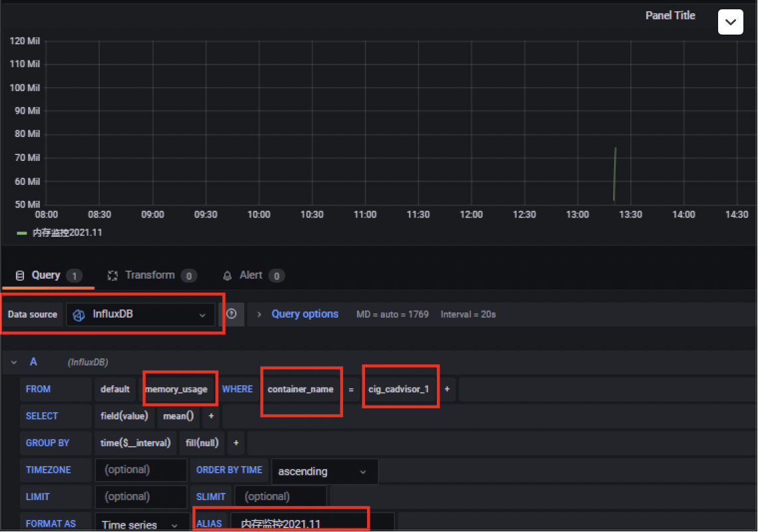Image resolution: width=758 pixels, height=532 pixels.
Task: Click the Query database icon
Action: tap(20, 276)
